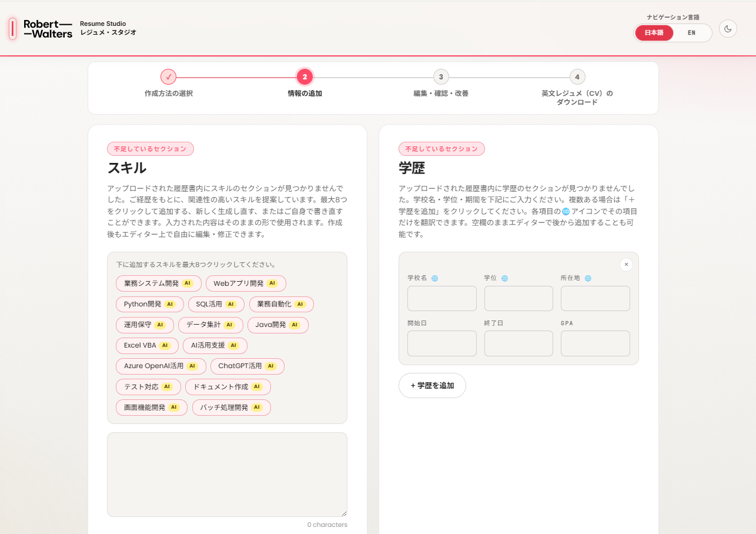
Task: Add the Azure OpenAI活用 skill chip
Action: click(x=161, y=366)
